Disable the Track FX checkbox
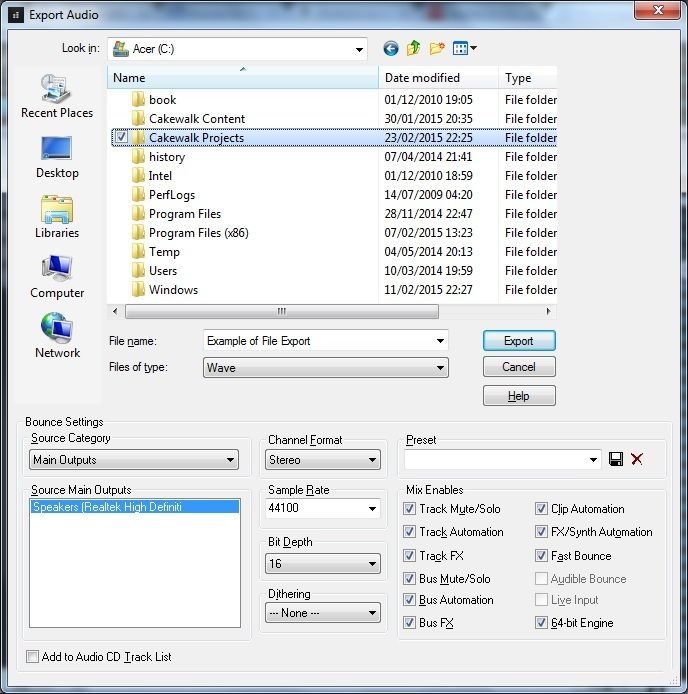The width and height of the screenshot is (688, 694). [410, 556]
